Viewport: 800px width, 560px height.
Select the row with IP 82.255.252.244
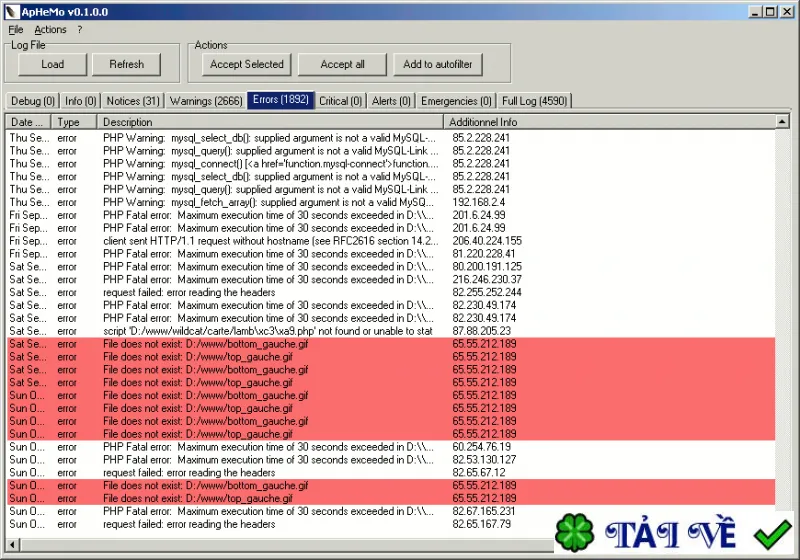pos(391,292)
